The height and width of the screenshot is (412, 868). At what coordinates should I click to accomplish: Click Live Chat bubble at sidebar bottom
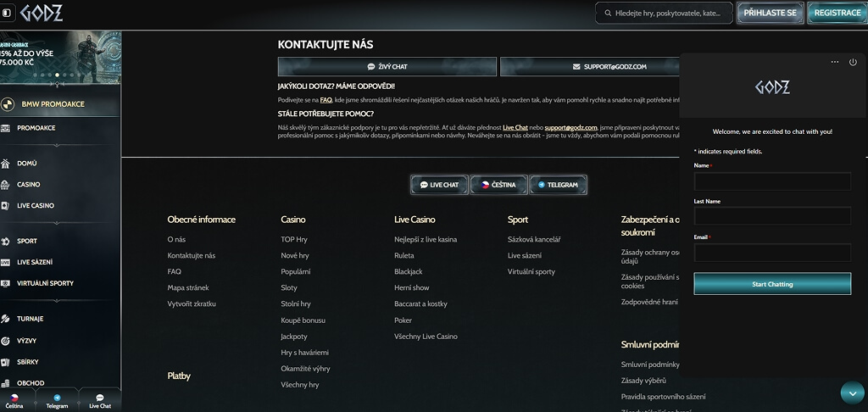click(100, 398)
